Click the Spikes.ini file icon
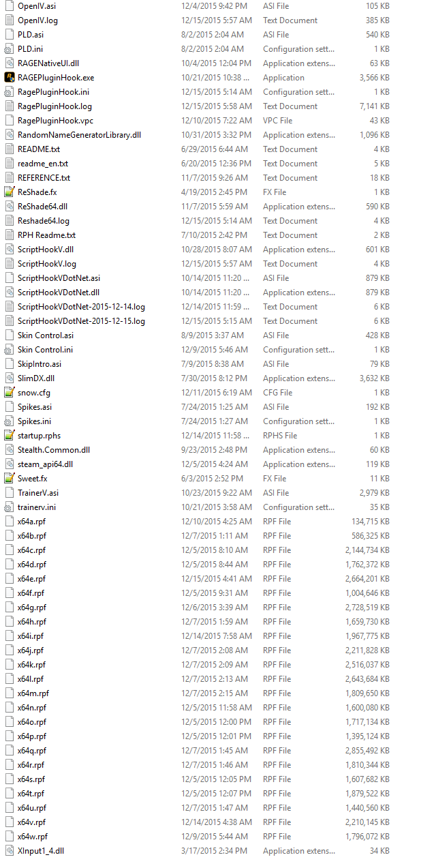This screenshot has height=868, width=421. [x=10, y=421]
